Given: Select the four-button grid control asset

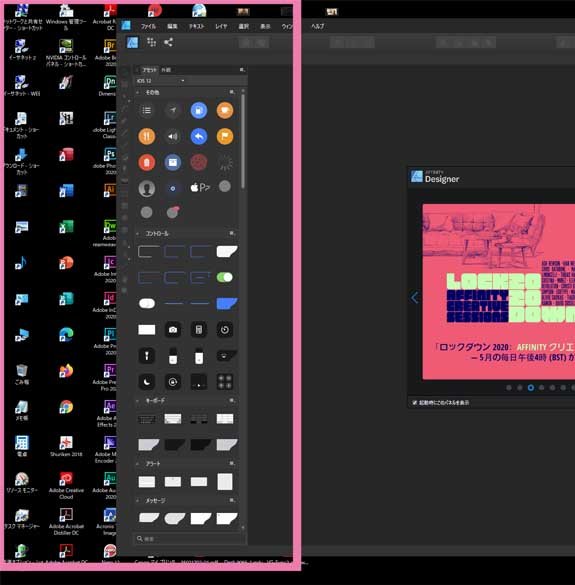Looking at the screenshot, I should (225, 382).
